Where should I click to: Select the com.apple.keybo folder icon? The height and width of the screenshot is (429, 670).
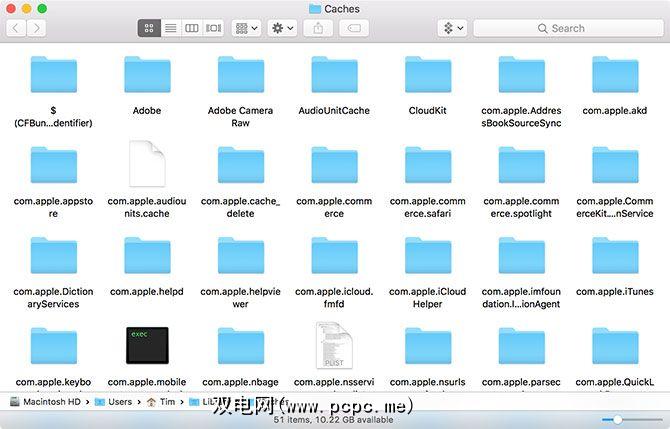(54, 346)
